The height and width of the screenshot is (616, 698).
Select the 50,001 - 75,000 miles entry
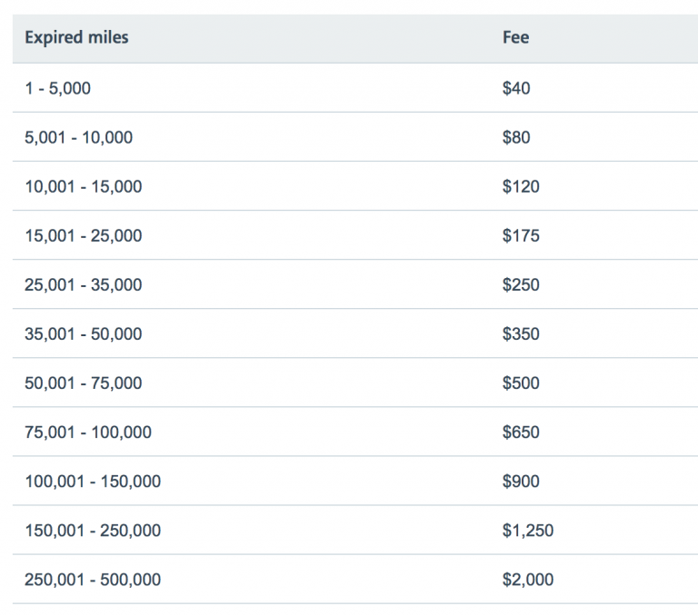pyautogui.click(x=83, y=383)
